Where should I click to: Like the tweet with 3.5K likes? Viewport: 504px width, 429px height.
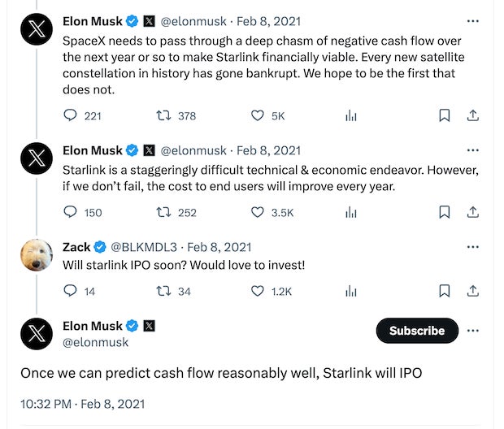pyautogui.click(x=258, y=212)
